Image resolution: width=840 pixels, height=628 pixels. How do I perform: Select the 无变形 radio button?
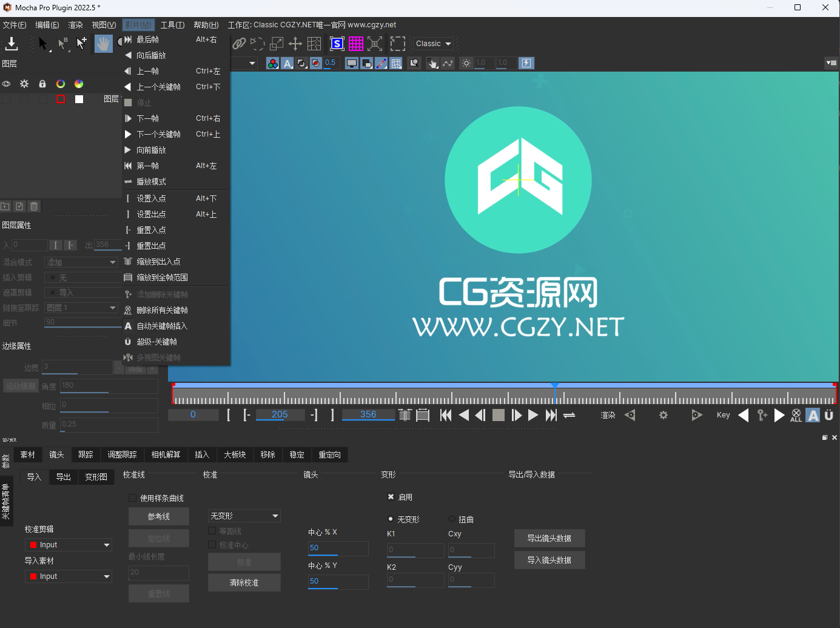pos(391,519)
